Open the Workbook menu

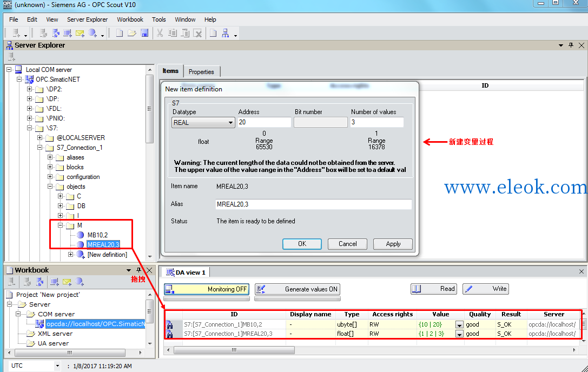point(130,19)
